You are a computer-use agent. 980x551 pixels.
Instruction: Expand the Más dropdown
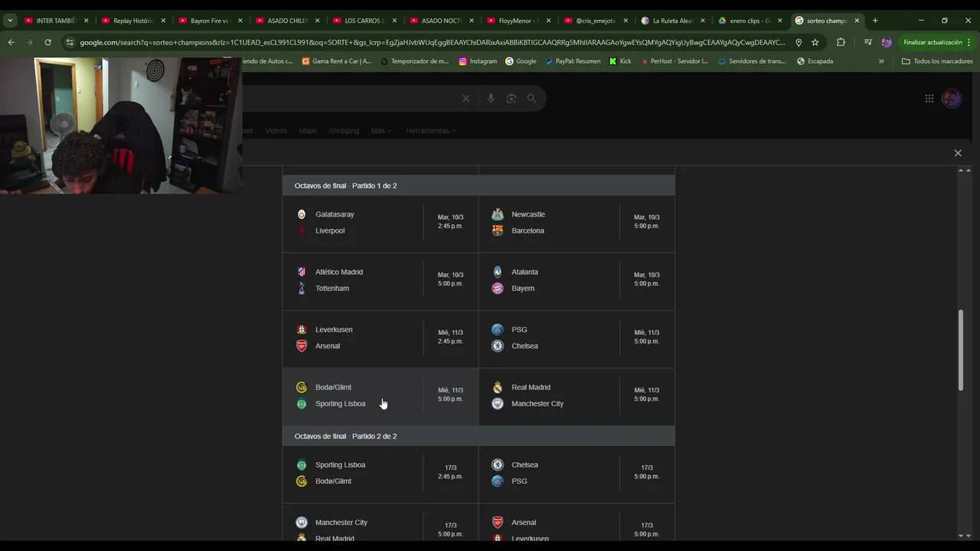(381, 131)
